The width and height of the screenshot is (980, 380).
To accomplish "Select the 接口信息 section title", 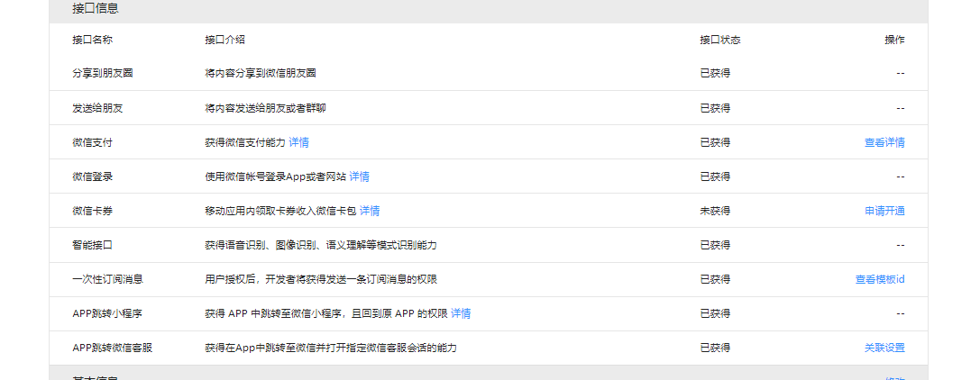I will (x=96, y=9).
